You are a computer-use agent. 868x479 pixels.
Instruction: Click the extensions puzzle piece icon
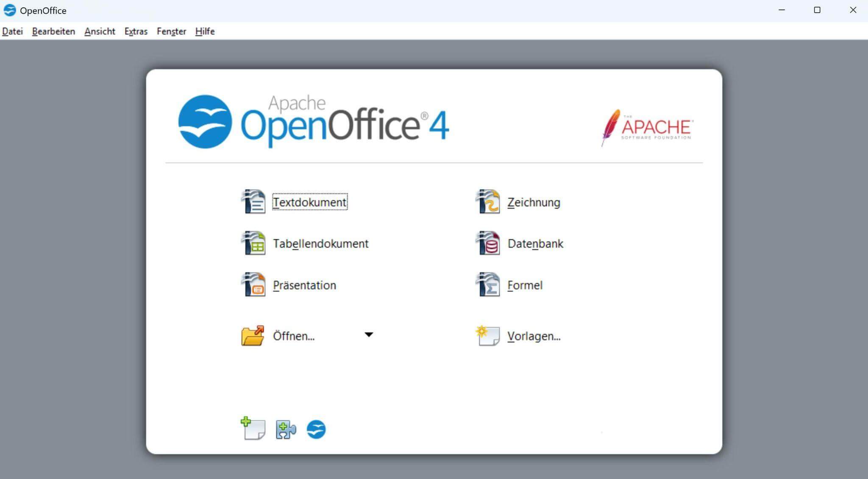tap(286, 429)
